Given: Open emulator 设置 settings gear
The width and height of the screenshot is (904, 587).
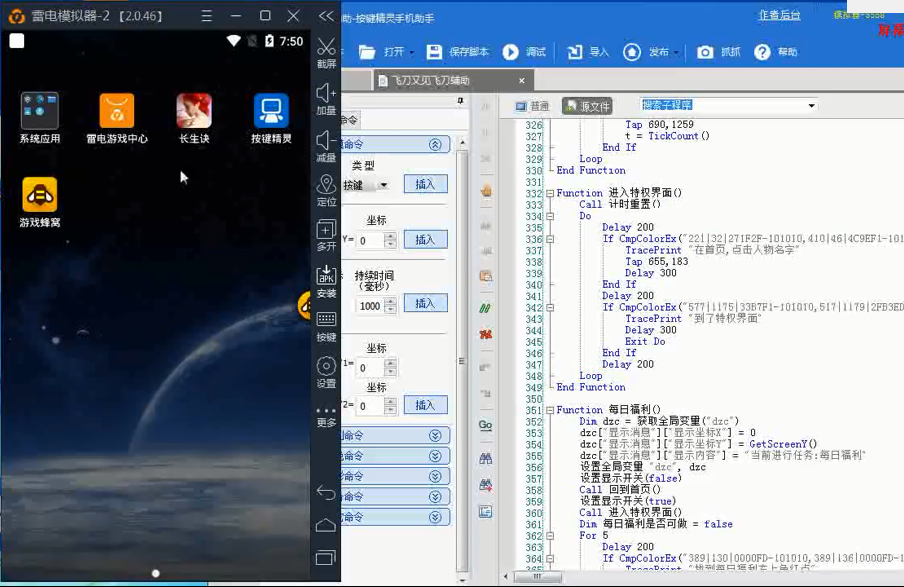Looking at the screenshot, I should 326,370.
